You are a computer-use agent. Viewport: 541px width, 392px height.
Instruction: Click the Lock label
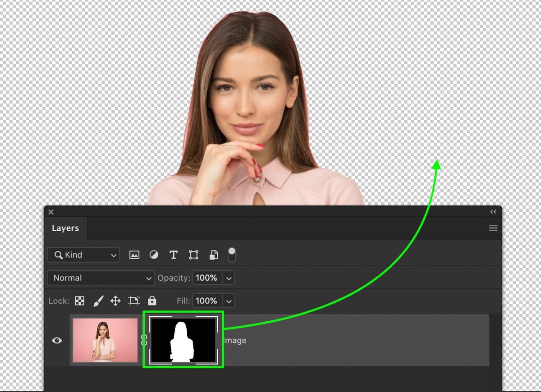[x=59, y=301]
